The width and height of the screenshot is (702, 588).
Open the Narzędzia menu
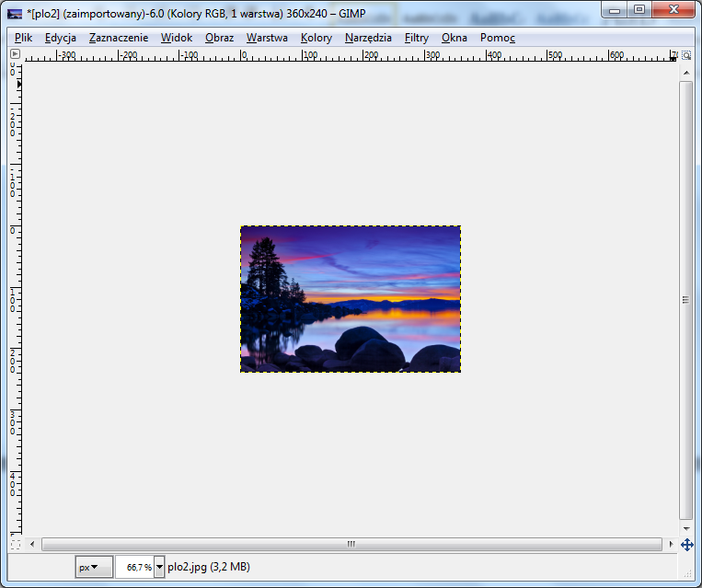click(x=368, y=38)
